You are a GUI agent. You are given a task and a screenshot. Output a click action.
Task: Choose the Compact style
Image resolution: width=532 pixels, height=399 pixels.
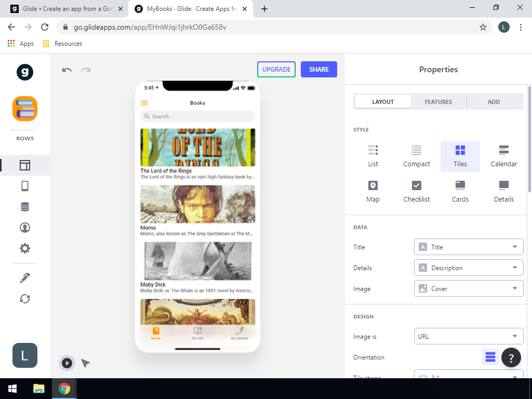pyautogui.click(x=417, y=156)
